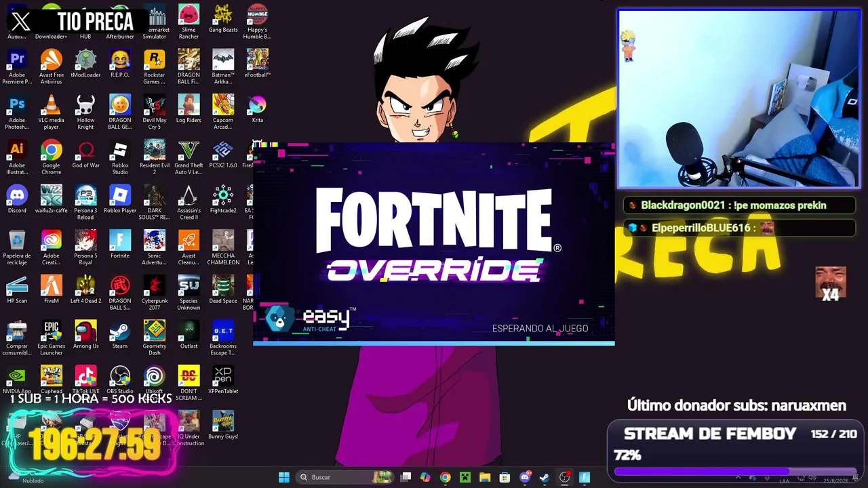The width and height of the screenshot is (868, 488).
Task: Select the MECCHA CHAMELEON desktop icon
Action: coord(223,247)
